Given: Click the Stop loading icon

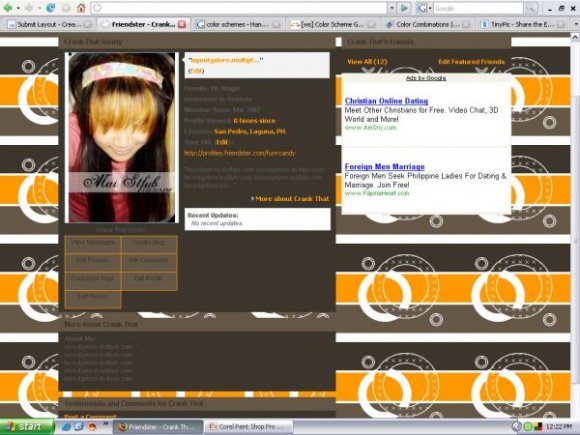Looking at the screenshot, I should pos(66,8).
